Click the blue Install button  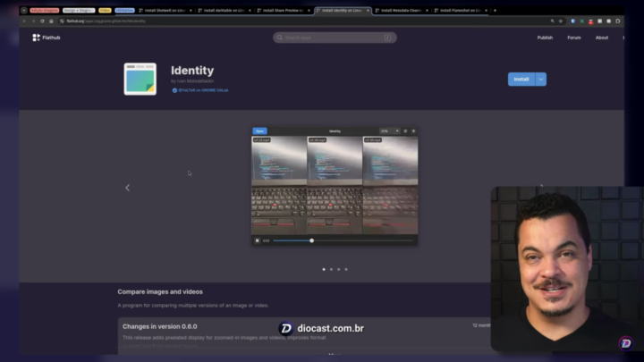(521, 79)
